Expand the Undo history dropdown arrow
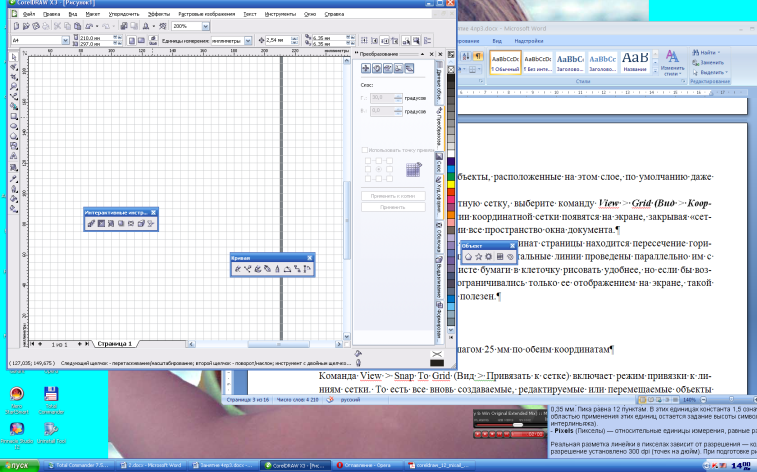This screenshot has width=757, height=472. point(97,26)
